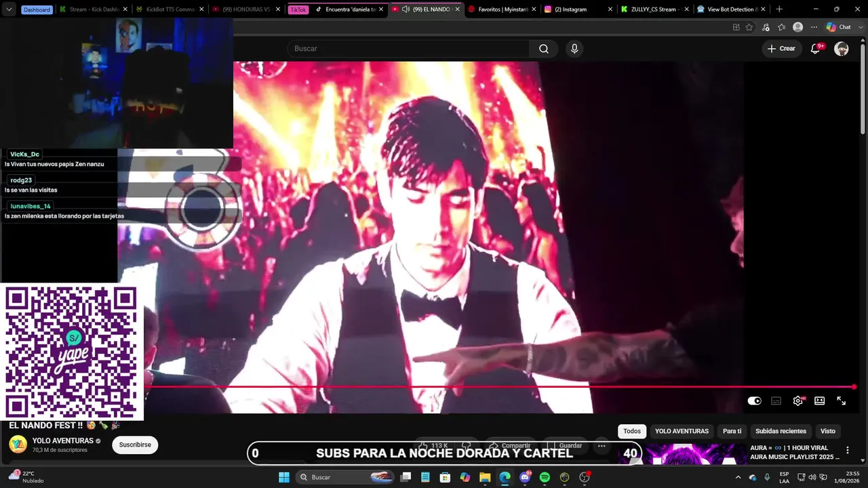The image size is (868, 488).
Task: Open the weather widget showing 22°C Nublado
Action: click(x=26, y=477)
